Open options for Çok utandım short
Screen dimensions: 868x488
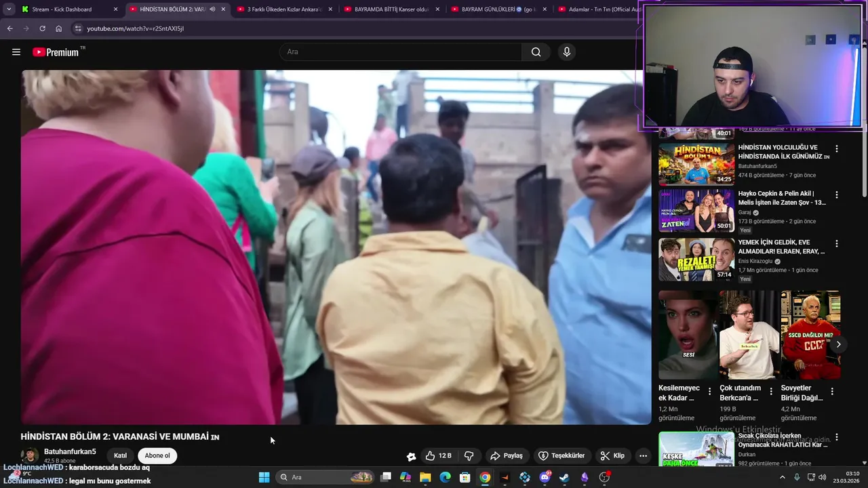pyautogui.click(x=771, y=392)
